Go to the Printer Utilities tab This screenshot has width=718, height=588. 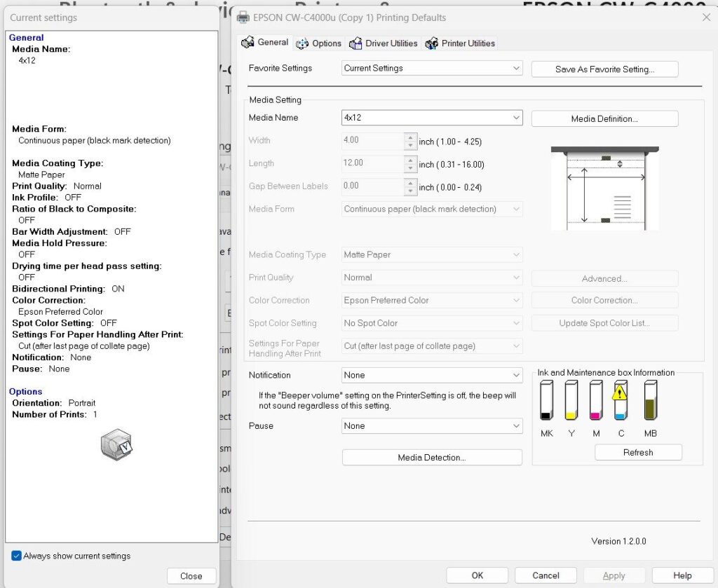click(460, 43)
